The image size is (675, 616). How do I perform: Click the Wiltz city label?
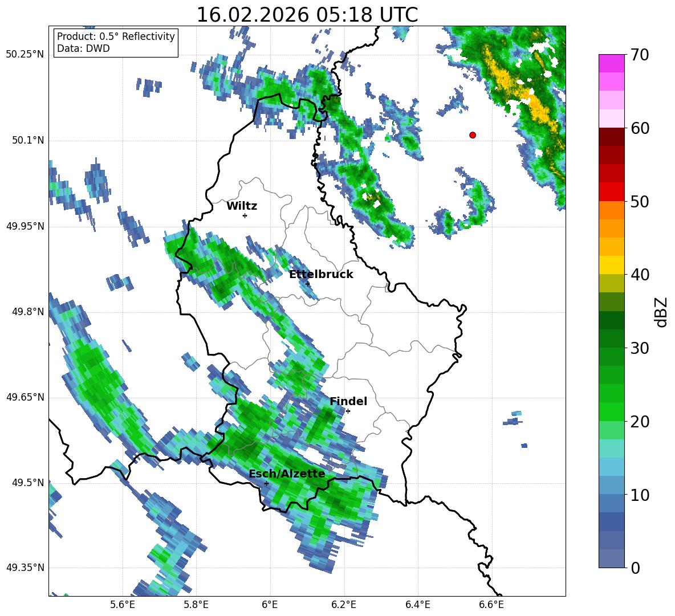click(x=242, y=206)
